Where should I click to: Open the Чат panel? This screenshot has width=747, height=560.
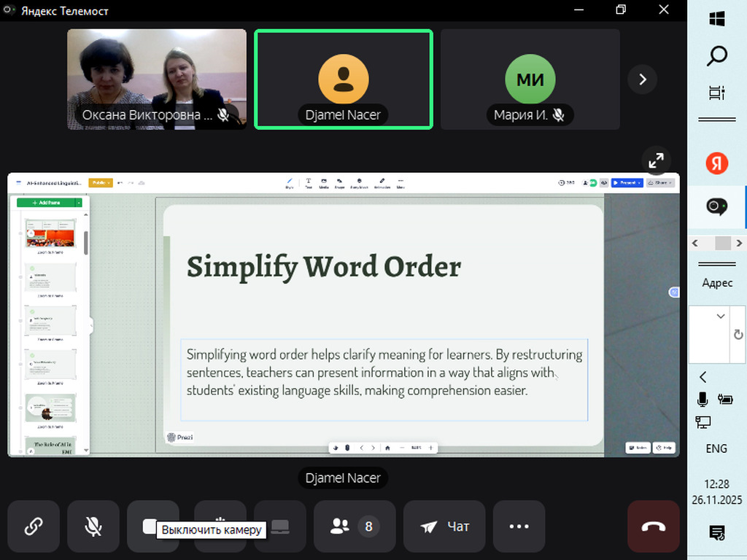coord(444,526)
